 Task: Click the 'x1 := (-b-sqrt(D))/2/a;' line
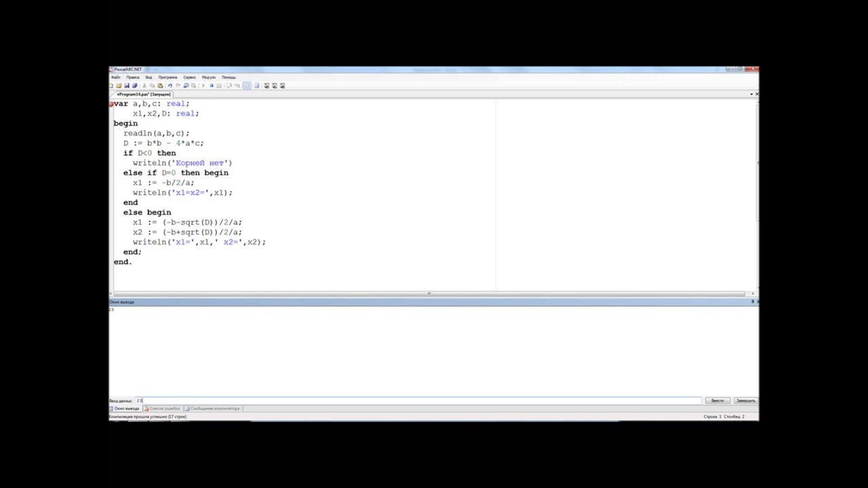click(x=187, y=222)
